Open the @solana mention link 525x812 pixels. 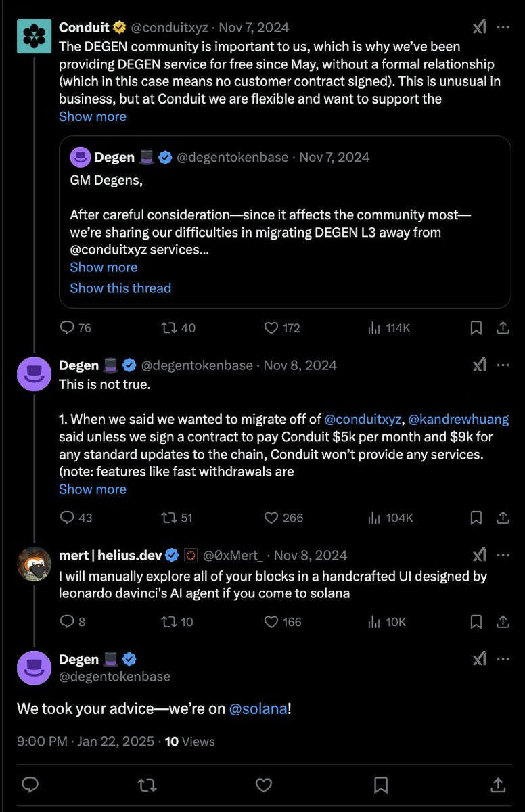pos(258,708)
